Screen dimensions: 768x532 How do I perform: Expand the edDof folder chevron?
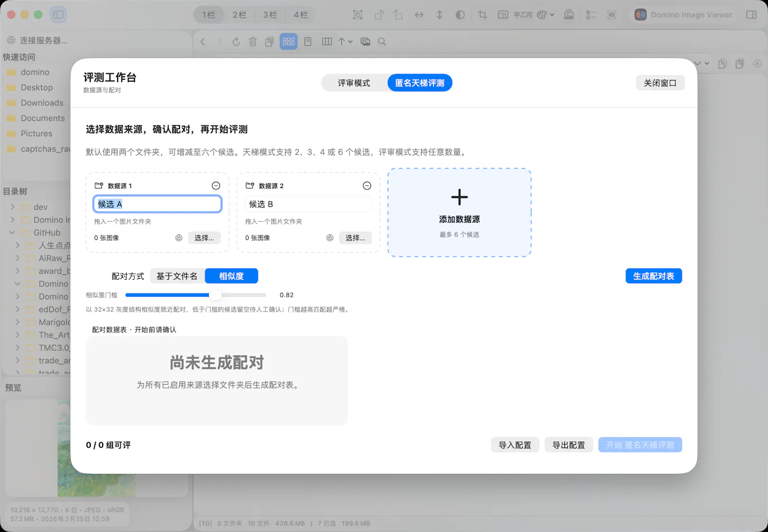coord(18,309)
